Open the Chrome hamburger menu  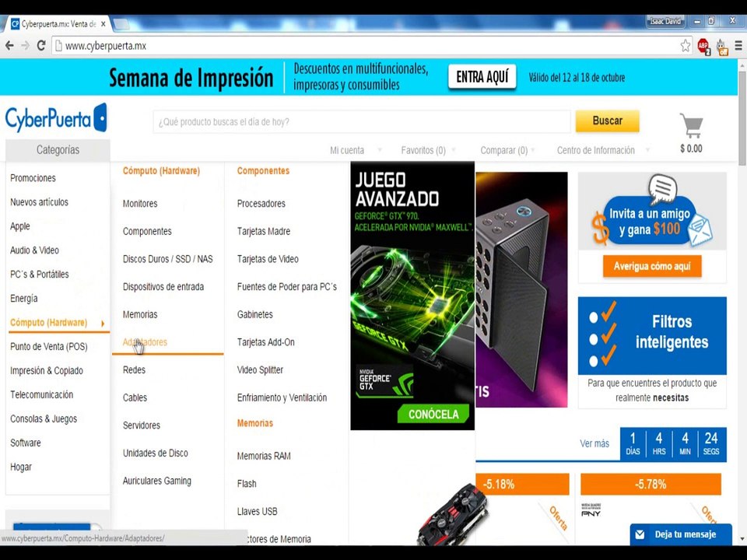[x=738, y=46]
